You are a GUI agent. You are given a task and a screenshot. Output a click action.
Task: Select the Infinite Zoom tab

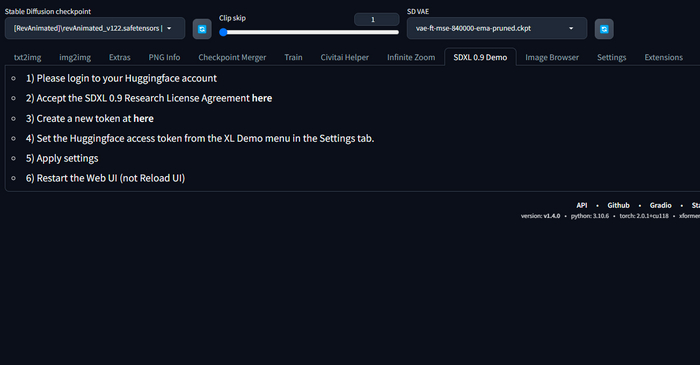[x=411, y=58]
